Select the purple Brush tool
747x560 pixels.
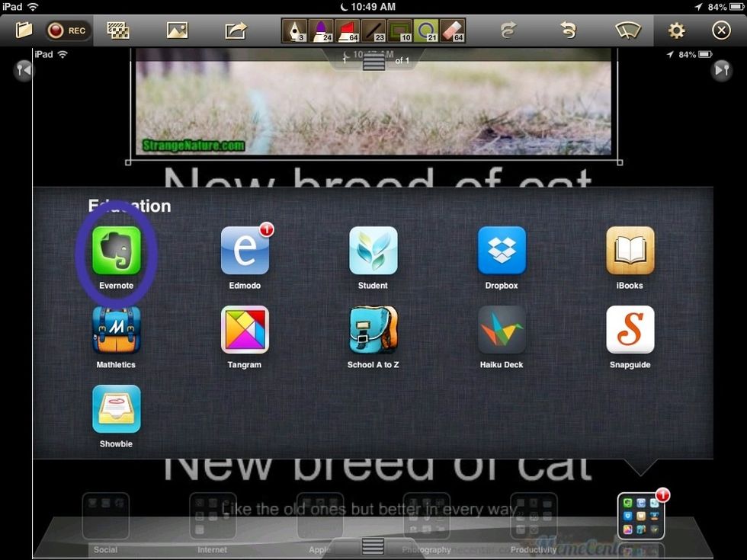click(x=322, y=30)
